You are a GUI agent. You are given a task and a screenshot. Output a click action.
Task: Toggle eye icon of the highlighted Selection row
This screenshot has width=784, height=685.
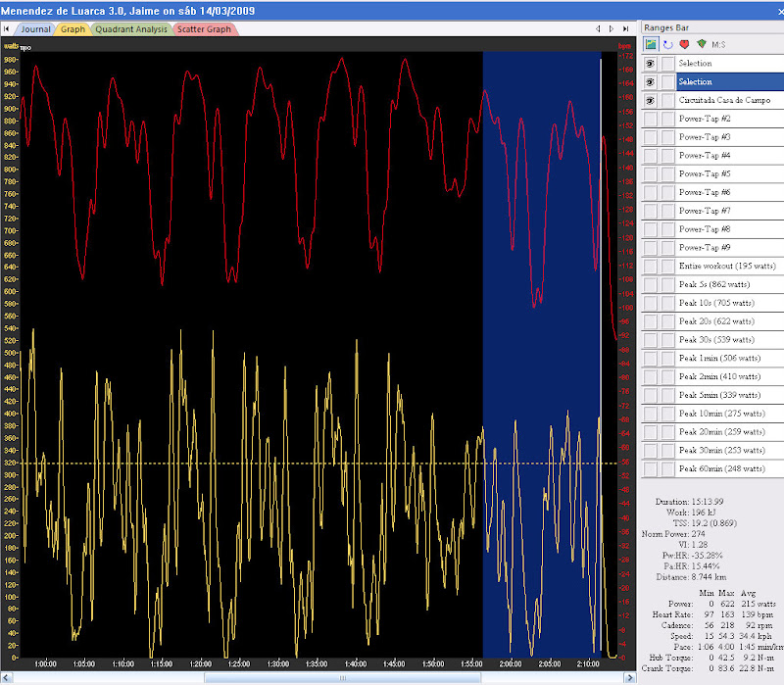(x=650, y=82)
